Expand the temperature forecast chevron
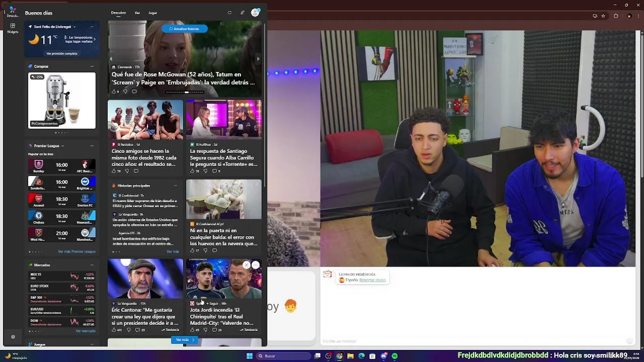644x362 pixels. (x=95, y=39)
